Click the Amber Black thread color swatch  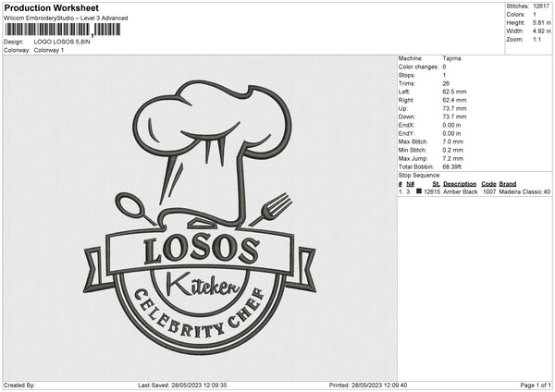(419, 191)
